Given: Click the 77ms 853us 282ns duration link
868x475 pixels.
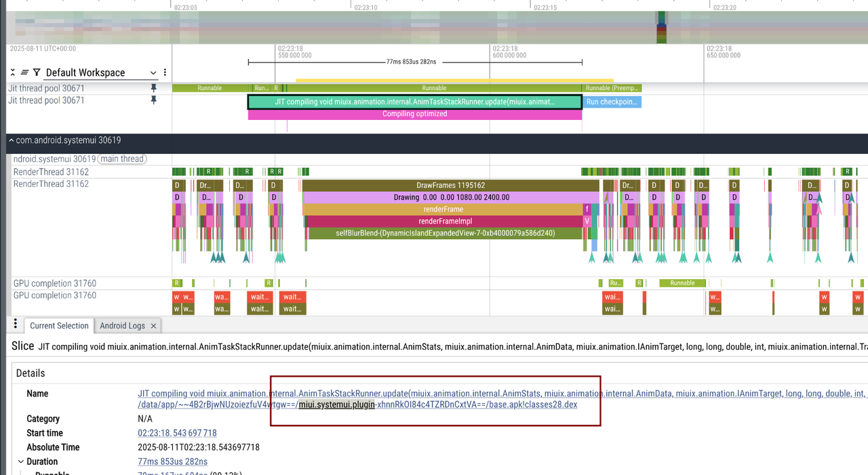Looking at the screenshot, I should [172, 461].
